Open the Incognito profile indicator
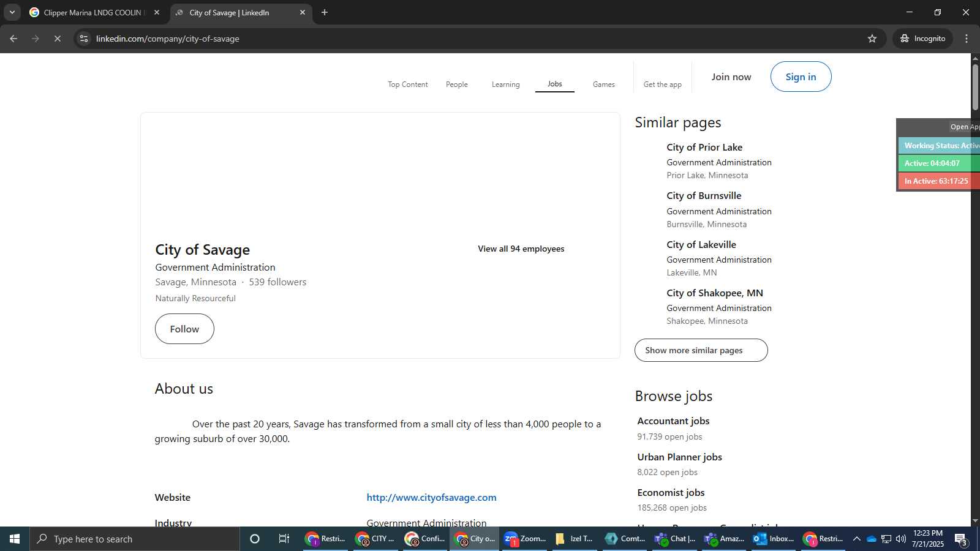The height and width of the screenshot is (551, 980). [x=922, y=39]
